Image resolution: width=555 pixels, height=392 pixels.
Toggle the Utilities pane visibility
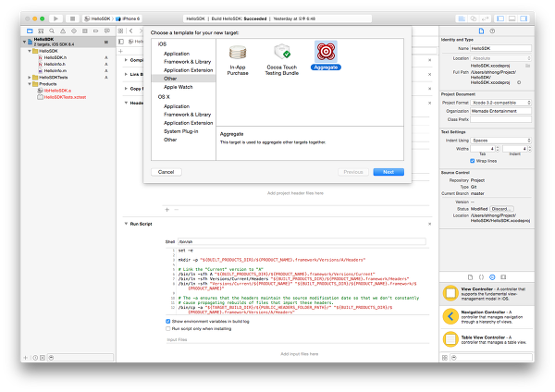pyautogui.click(x=524, y=18)
